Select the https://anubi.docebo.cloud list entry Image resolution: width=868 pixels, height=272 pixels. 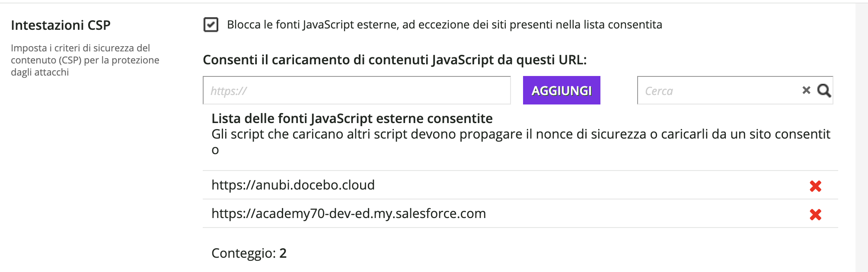click(293, 185)
